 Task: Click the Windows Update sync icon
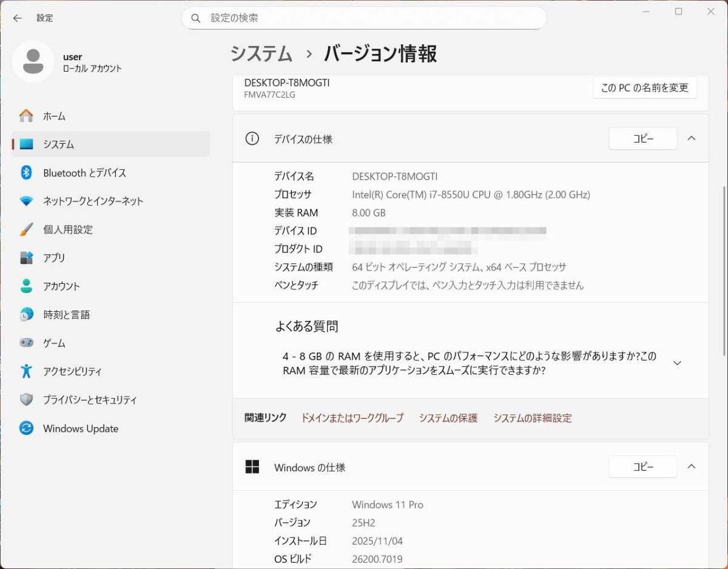[26, 428]
